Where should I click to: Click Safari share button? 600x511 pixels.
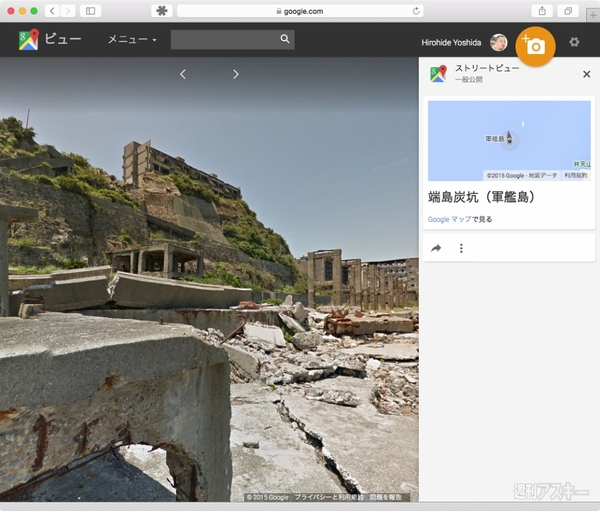pos(542,11)
